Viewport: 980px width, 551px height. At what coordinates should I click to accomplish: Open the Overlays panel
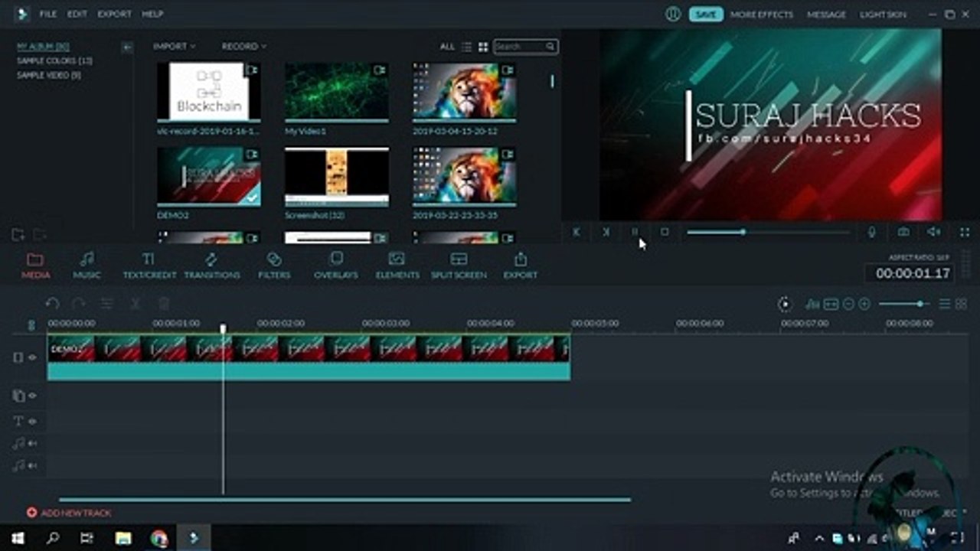click(335, 265)
